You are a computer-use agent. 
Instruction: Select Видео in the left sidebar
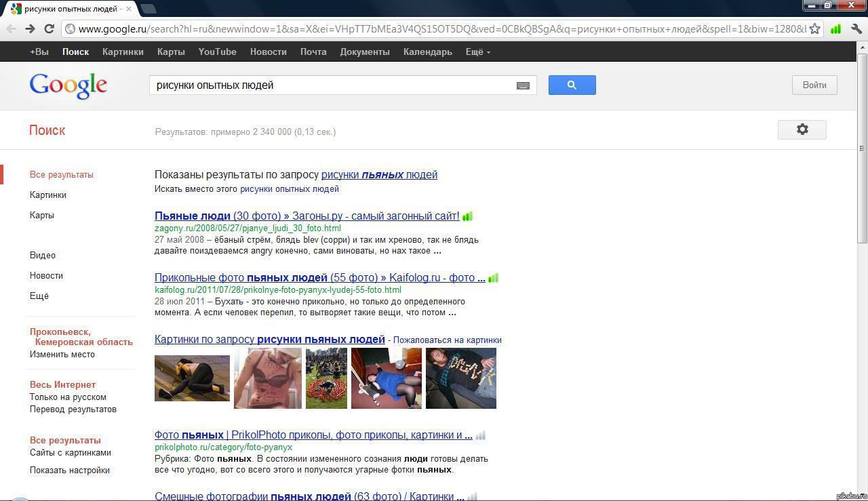pyautogui.click(x=43, y=255)
